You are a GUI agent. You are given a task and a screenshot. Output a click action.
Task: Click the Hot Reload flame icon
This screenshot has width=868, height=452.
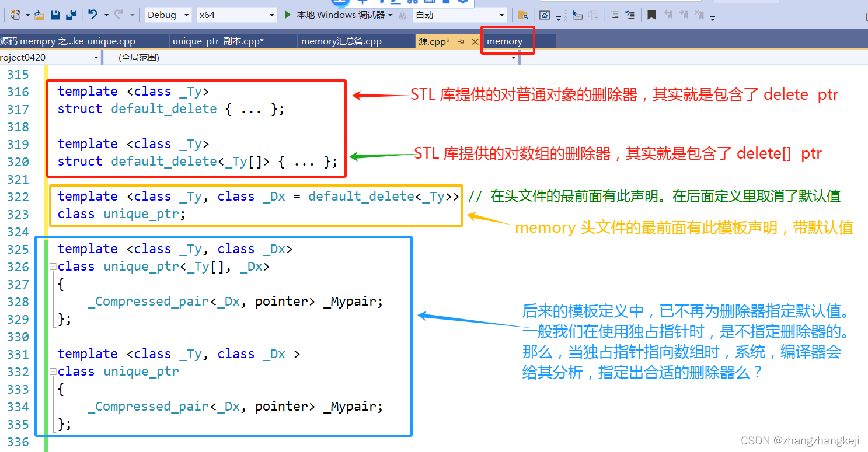pyautogui.click(x=403, y=15)
